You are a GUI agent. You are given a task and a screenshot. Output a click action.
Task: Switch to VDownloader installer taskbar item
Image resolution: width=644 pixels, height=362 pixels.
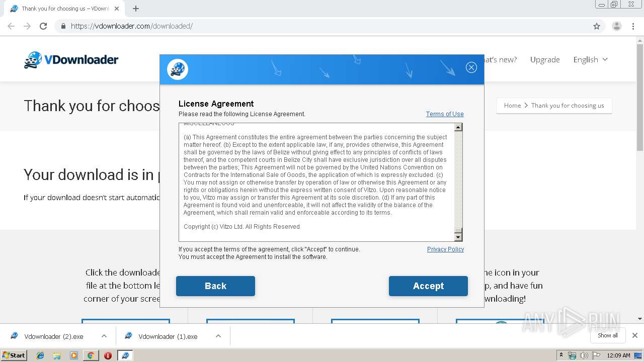tap(125, 355)
